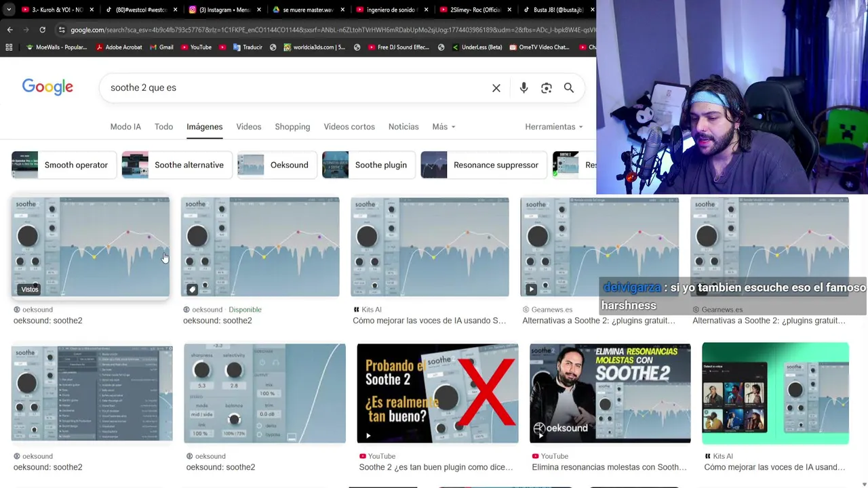Select the Imágenes tab
The width and height of the screenshot is (868, 488).
point(204,127)
